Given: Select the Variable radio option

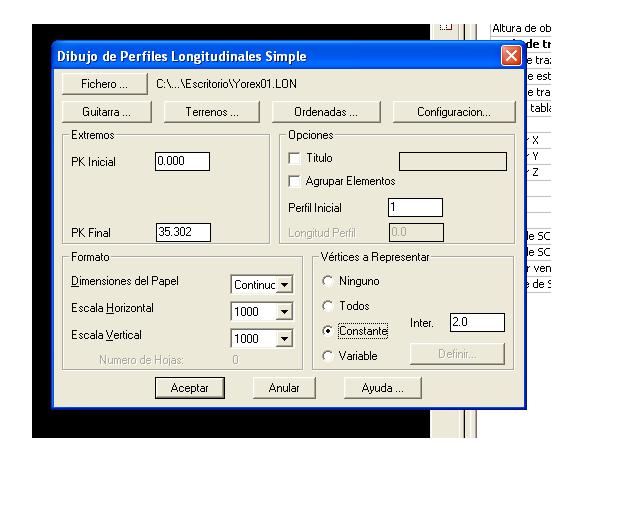Looking at the screenshot, I should point(327,356).
